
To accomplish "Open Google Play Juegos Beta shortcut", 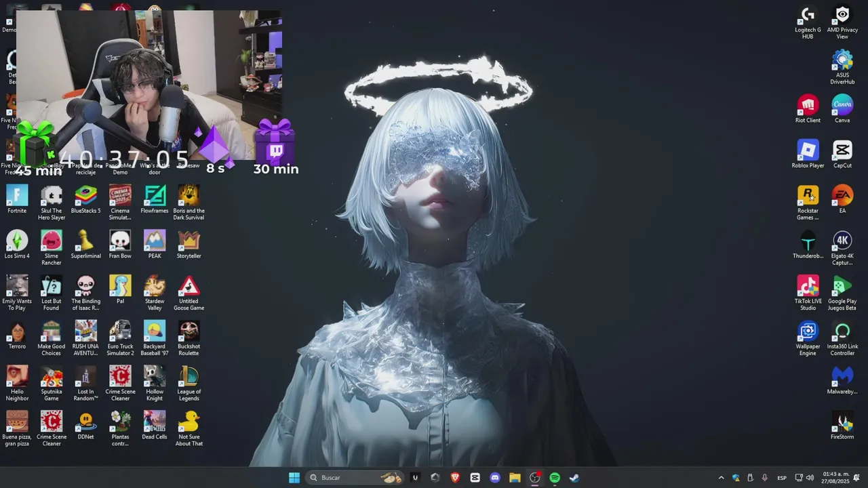I will pyautogui.click(x=842, y=293).
